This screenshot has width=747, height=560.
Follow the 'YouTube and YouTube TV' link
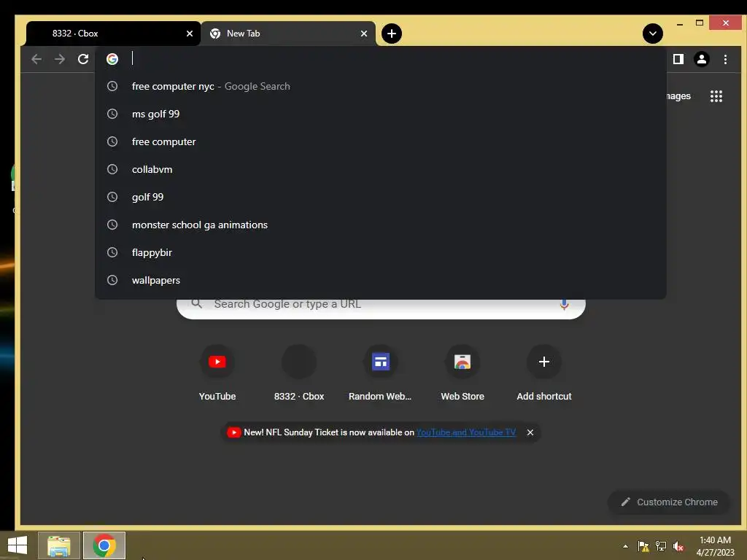click(x=466, y=432)
